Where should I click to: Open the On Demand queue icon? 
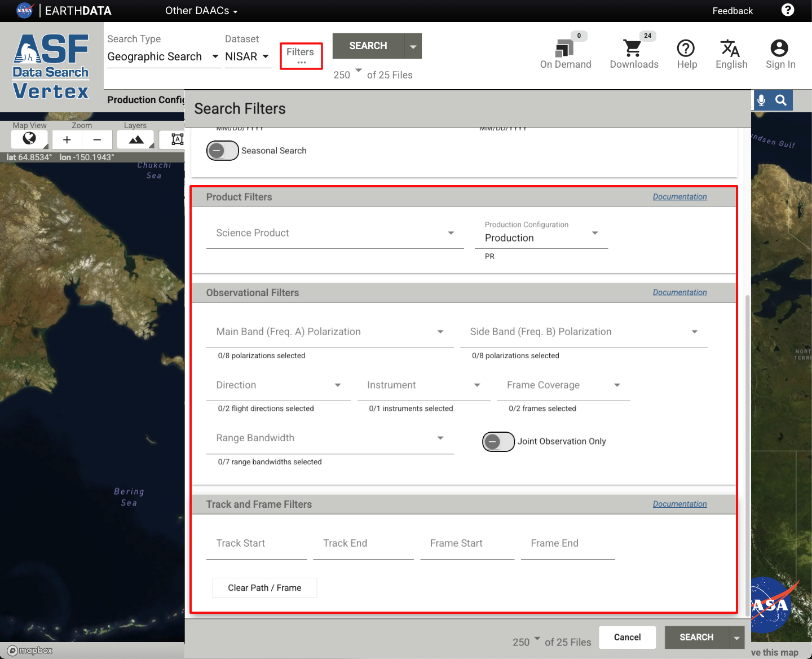point(564,49)
